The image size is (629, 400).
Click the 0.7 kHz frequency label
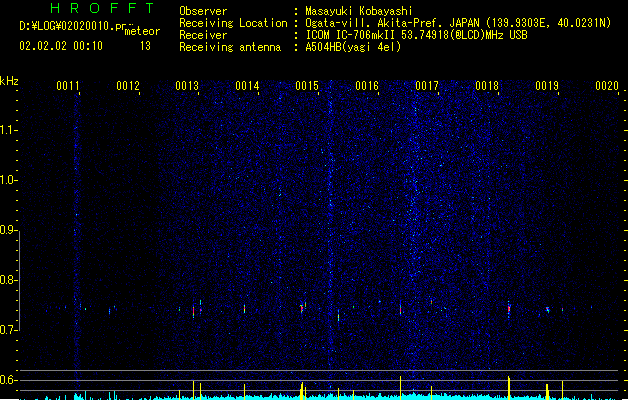tap(8, 330)
